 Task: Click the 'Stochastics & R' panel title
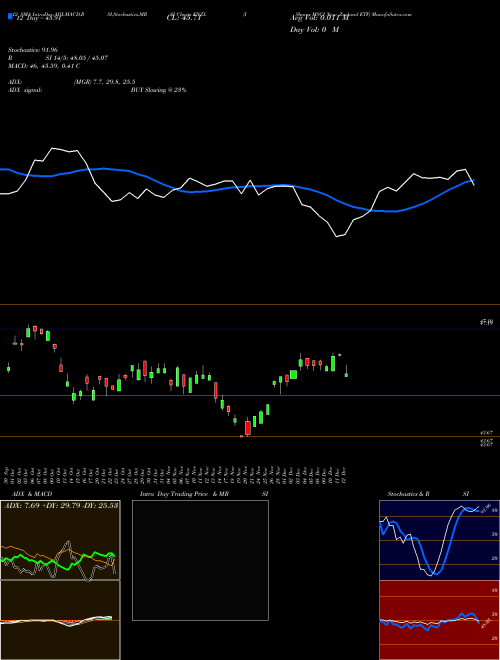408,494
